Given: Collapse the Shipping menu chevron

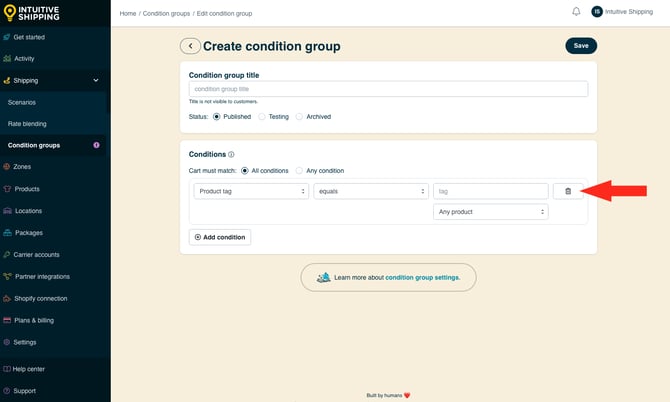Looking at the screenshot, I should coord(96,80).
